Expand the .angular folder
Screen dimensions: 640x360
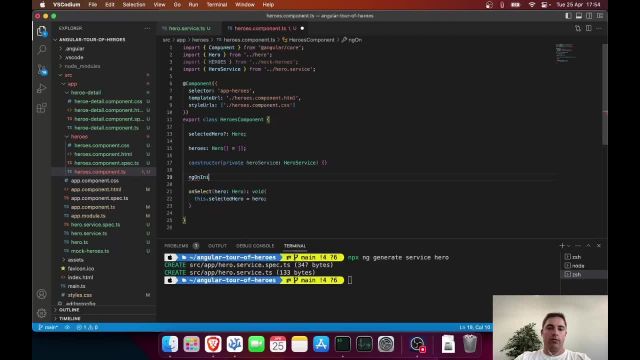75,49
